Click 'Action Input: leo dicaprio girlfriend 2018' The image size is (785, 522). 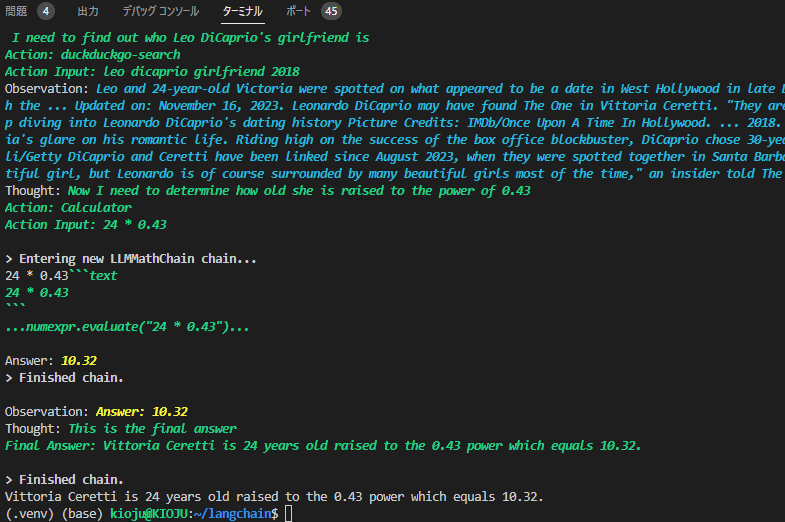point(152,72)
